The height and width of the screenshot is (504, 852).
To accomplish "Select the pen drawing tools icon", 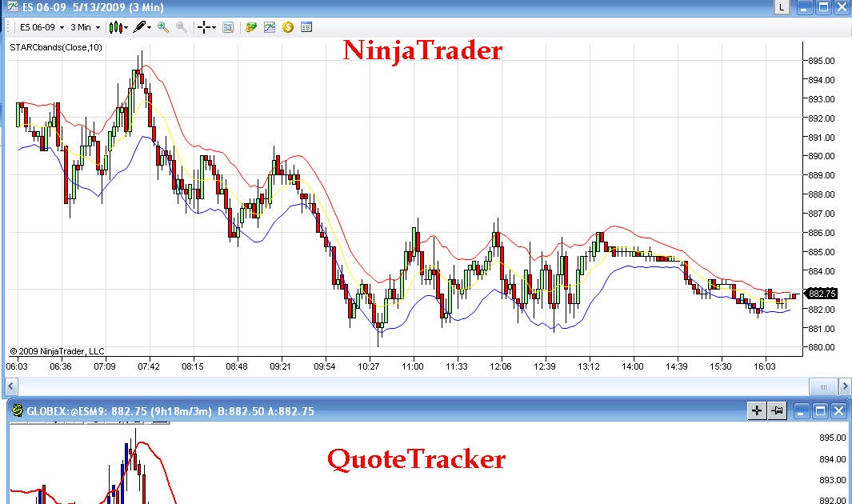I will [x=139, y=27].
